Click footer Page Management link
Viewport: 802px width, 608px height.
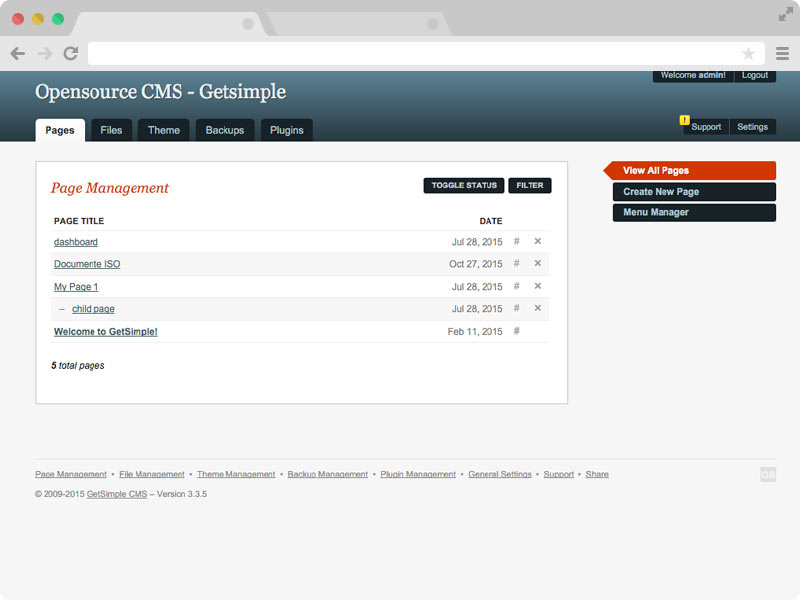[x=71, y=475]
